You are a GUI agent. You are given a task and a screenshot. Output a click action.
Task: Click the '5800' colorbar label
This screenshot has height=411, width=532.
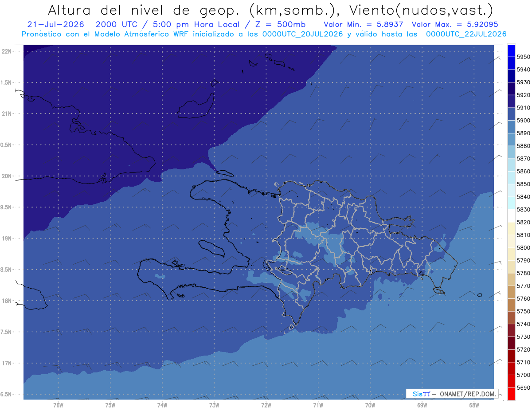point(523,247)
